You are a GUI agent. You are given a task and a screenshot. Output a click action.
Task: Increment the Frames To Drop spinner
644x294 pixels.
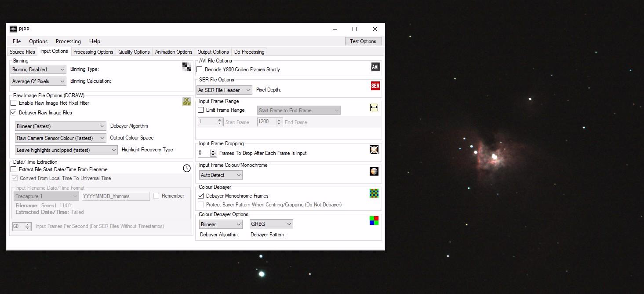[x=214, y=151]
